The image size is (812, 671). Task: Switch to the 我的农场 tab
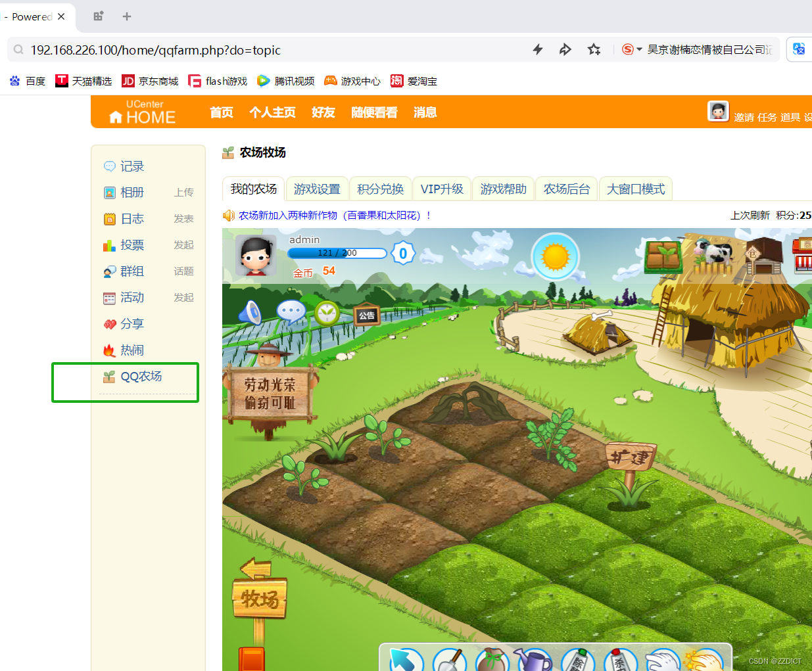click(253, 189)
